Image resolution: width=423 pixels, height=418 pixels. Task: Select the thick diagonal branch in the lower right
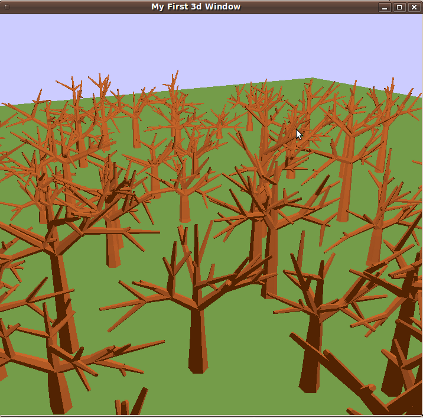pyautogui.click(x=337, y=367)
